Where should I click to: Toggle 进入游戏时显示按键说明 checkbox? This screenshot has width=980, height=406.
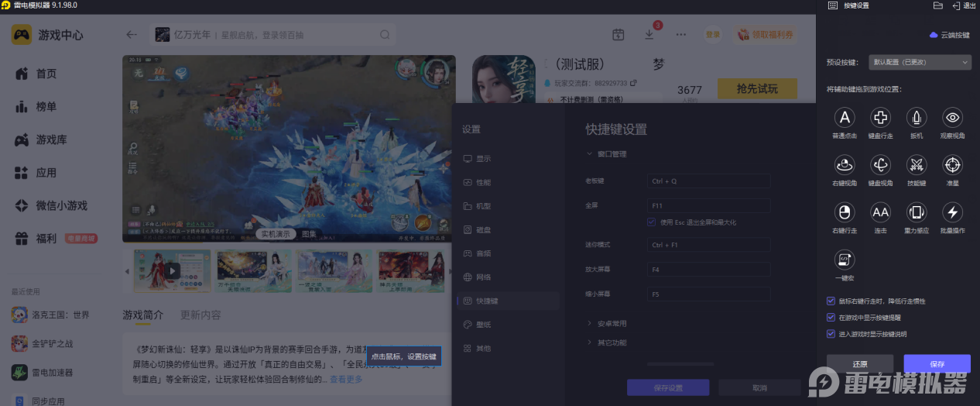(831, 334)
